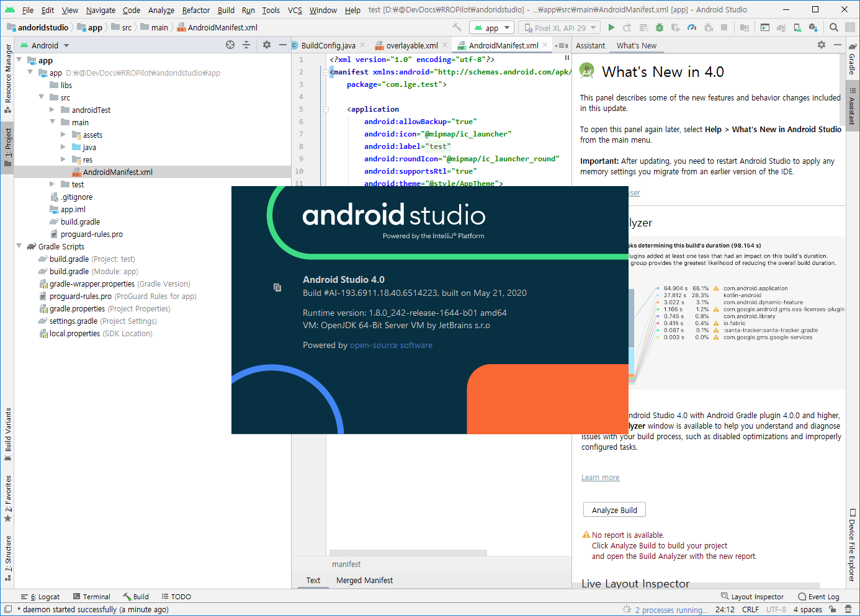
Task: Toggle tool window bars icon bottom-left
Action: 8,609
